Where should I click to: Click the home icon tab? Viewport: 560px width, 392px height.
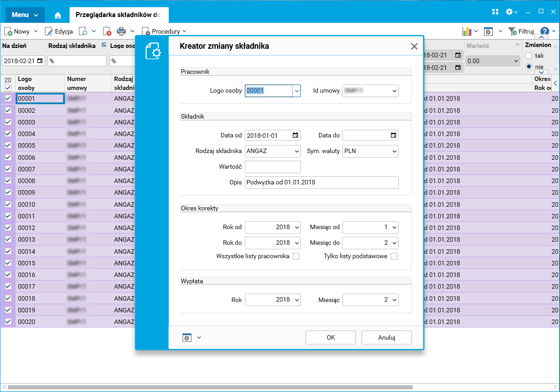tap(58, 15)
